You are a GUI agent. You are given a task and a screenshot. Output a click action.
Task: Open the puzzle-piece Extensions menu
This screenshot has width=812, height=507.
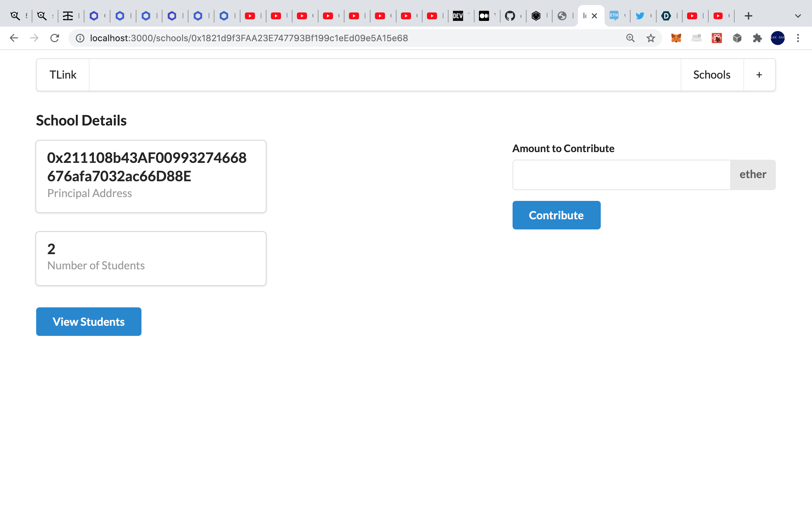click(757, 38)
